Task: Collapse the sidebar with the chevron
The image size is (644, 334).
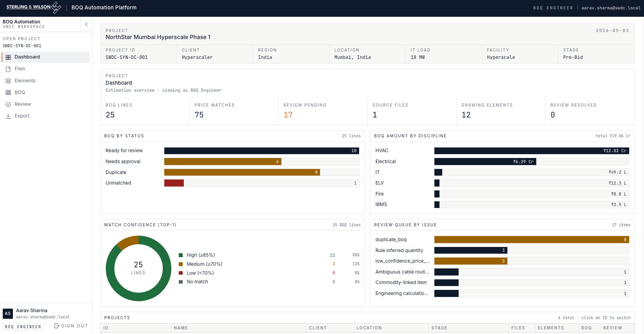Action: click(x=86, y=24)
